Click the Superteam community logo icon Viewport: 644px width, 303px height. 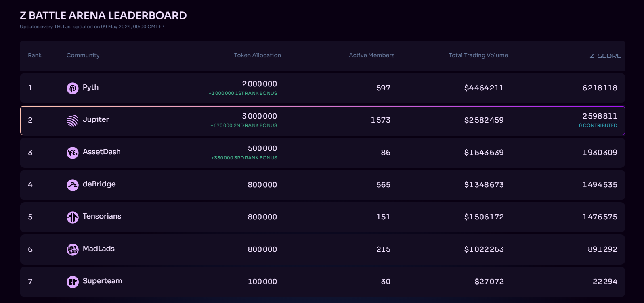(73, 282)
